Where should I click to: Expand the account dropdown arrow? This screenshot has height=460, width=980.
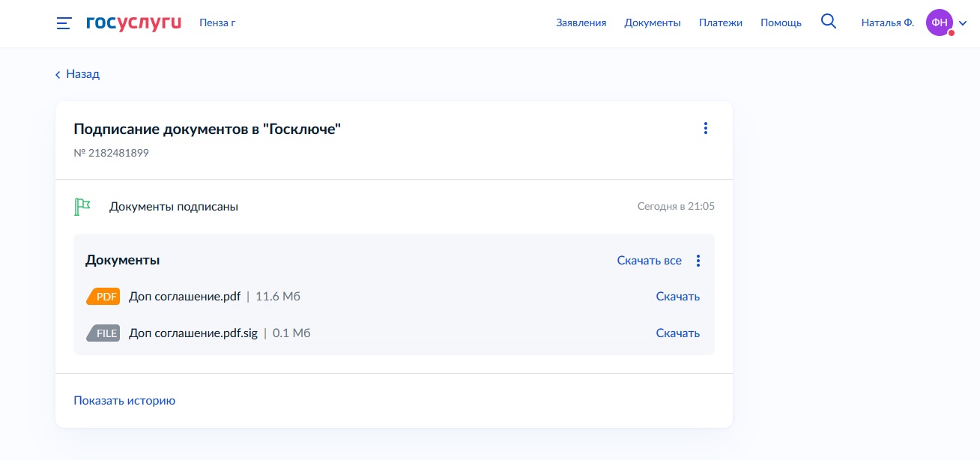pos(963,23)
